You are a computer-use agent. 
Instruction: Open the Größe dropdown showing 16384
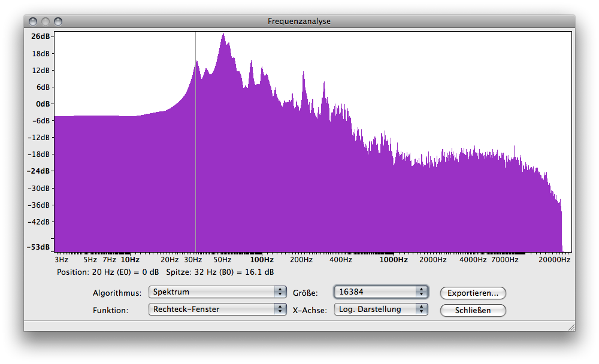[381, 292]
